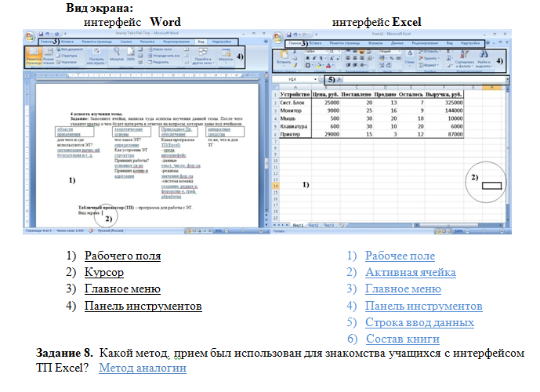540x392 pixels.
Task: Open link Метод аналогии
Action: 143,368
